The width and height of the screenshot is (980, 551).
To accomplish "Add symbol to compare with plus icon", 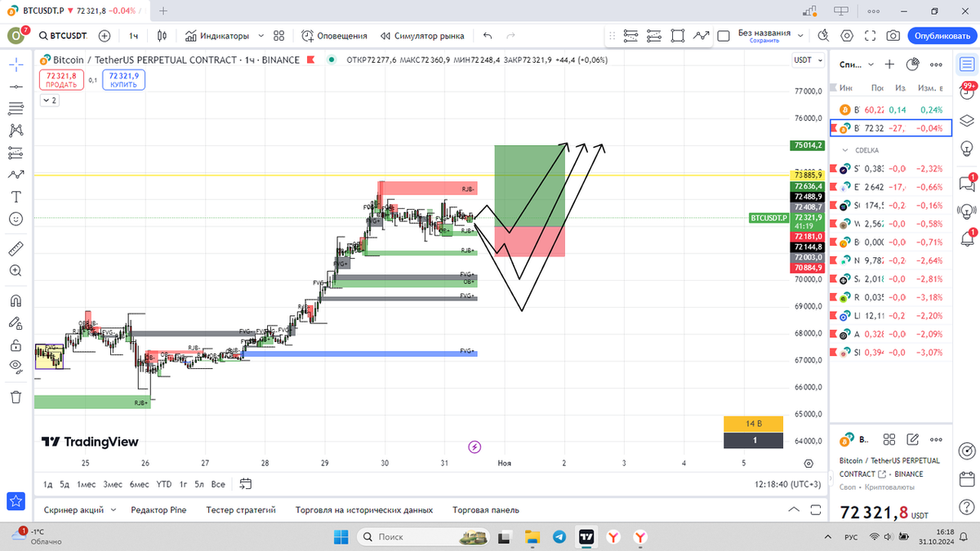I will point(105,36).
